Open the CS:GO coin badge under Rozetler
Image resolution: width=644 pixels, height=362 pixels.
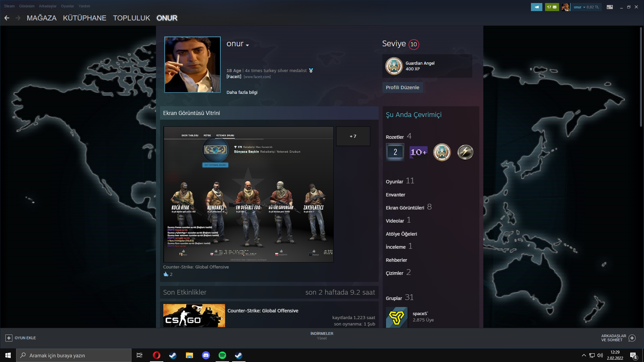pyautogui.click(x=442, y=152)
